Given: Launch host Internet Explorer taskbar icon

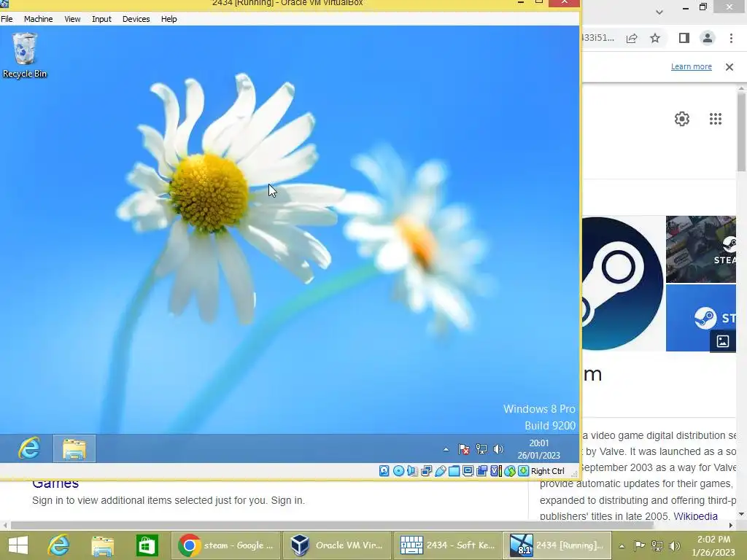Looking at the screenshot, I should click(x=58, y=545).
